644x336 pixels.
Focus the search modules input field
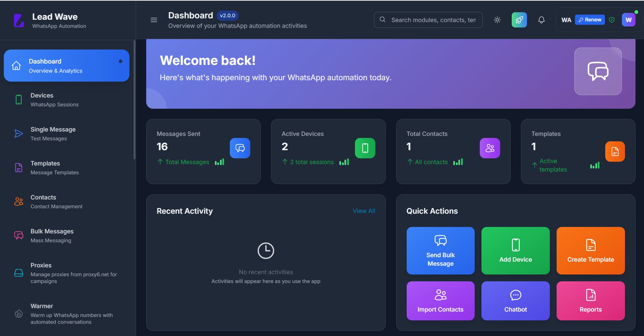point(433,20)
